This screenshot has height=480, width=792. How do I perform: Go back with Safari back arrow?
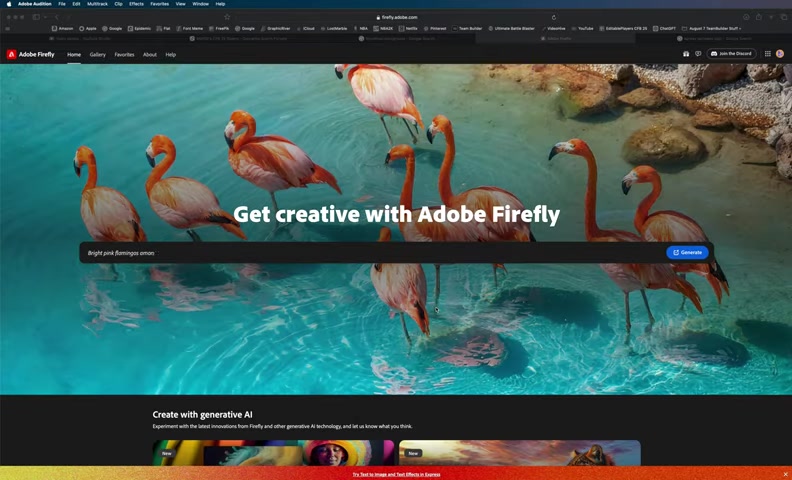[x=57, y=17]
